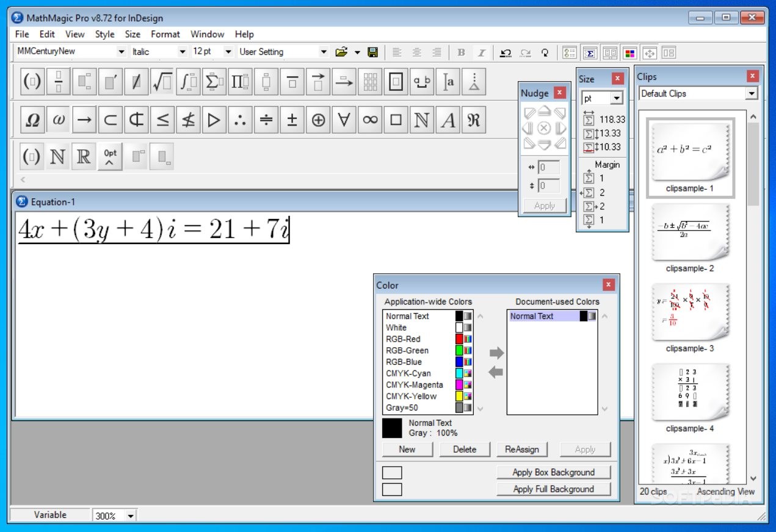The height and width of the screenshot is (532, 776).
Task: Open the Window menu
Action: tap(207, 34)
